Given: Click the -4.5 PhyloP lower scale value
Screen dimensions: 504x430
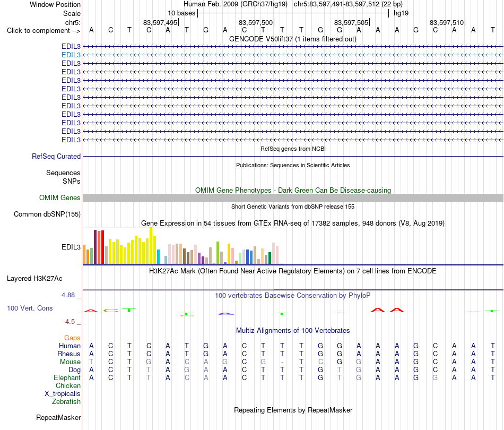Looking at the screenshot, I should (x=69, y=322).
